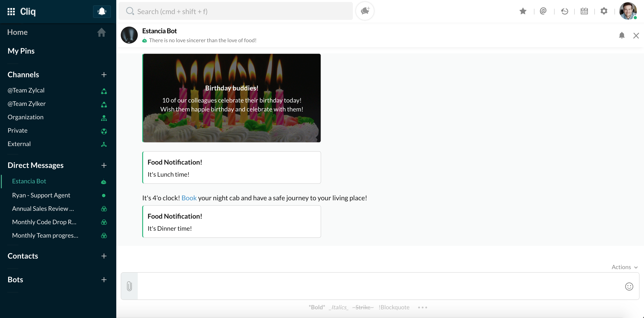
Task: Open starred messages star icon
Action: coord(523,11)
